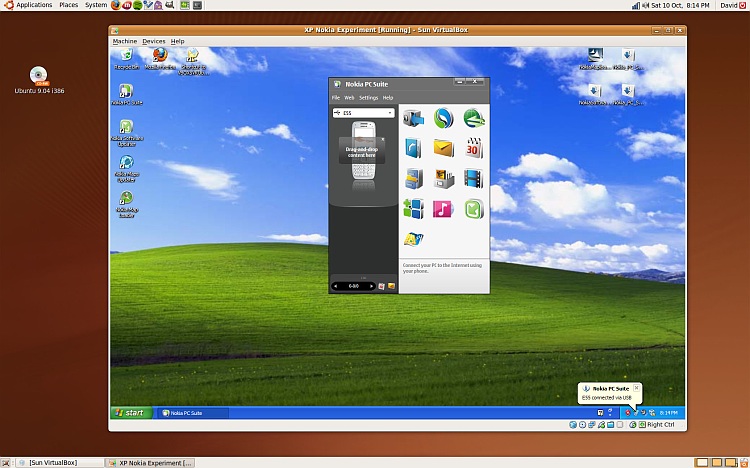
Task: Dismiss the Drag-and-drop content here overlay
Action: pyautogui.click(x=383, y=139)
